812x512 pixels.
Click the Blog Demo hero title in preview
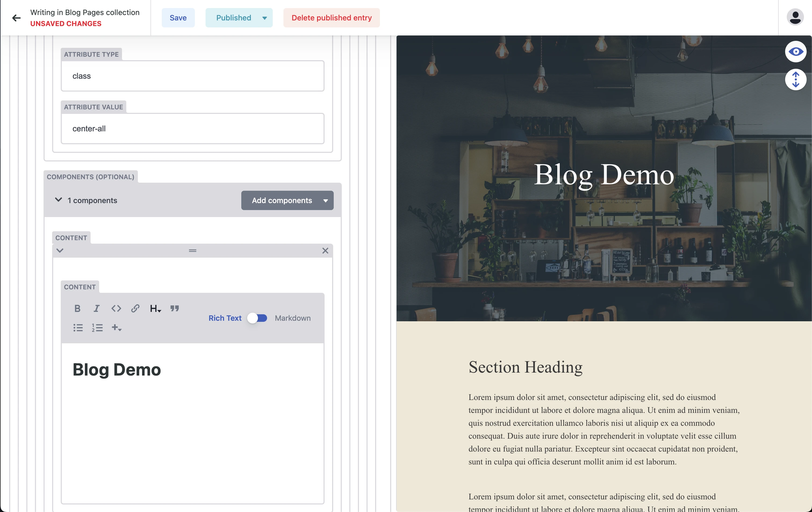604,175
